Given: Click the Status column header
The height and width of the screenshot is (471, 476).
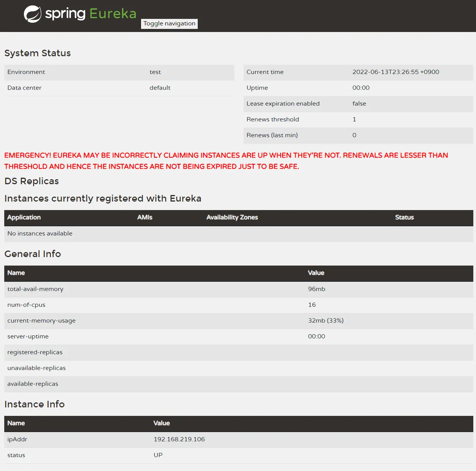Looking at the screenshot, I should (404, 217).
